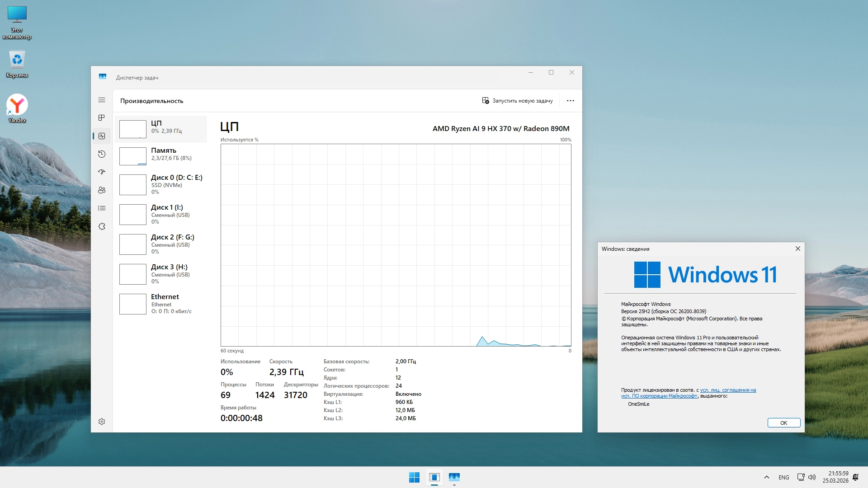Open volume speaker icon in tray
The image size is (868, 488).
[812, 477]
